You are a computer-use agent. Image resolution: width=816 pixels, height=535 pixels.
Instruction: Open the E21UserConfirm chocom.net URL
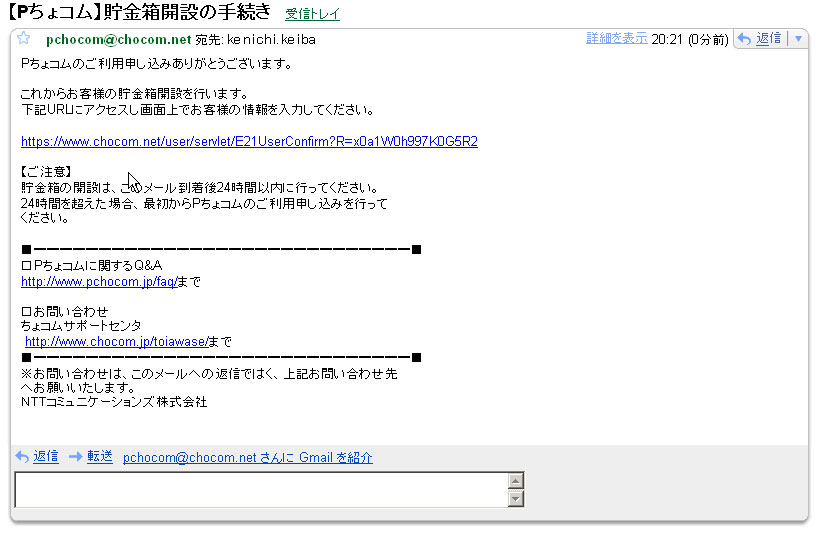pos(249,142)
